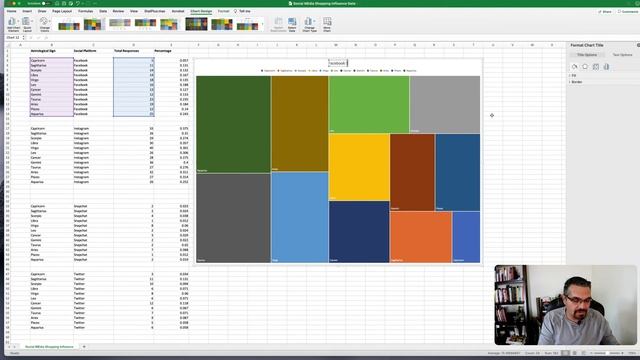640x360 pixels.
Task: Expand the Border section
Action: (576, 82)
